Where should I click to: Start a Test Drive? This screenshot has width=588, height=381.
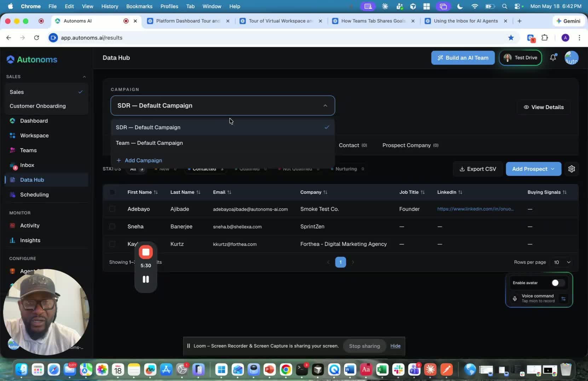[520, 58]
